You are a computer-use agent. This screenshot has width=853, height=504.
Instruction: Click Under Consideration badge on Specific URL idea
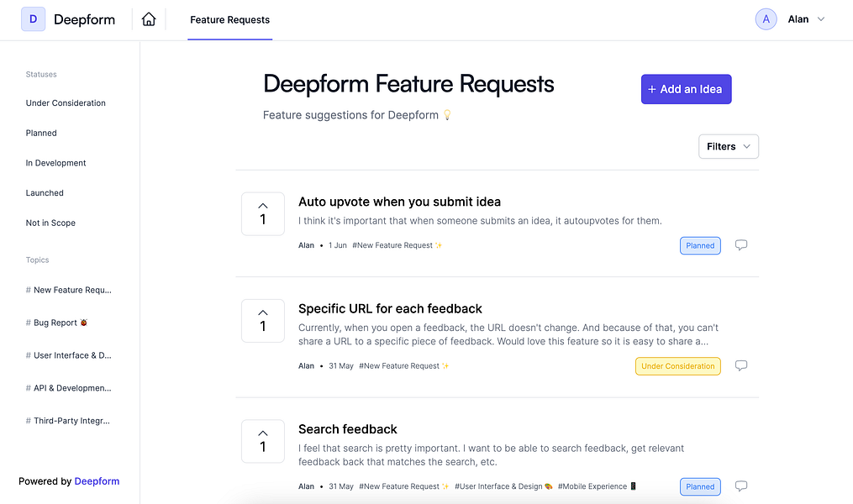click(678, 366)
